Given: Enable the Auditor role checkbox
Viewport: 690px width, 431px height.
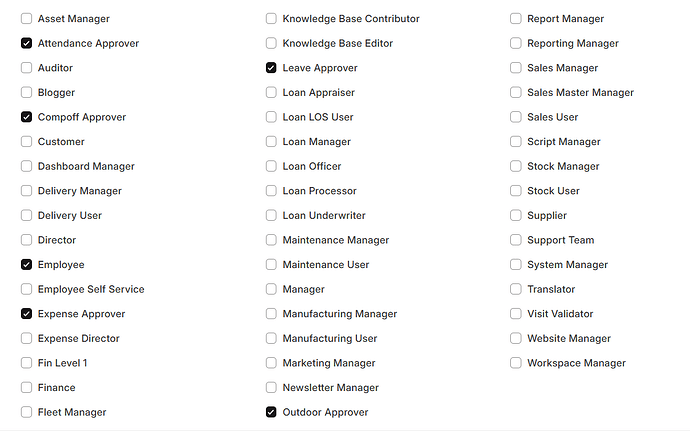Looking at the screenshot, I should 26,68.
